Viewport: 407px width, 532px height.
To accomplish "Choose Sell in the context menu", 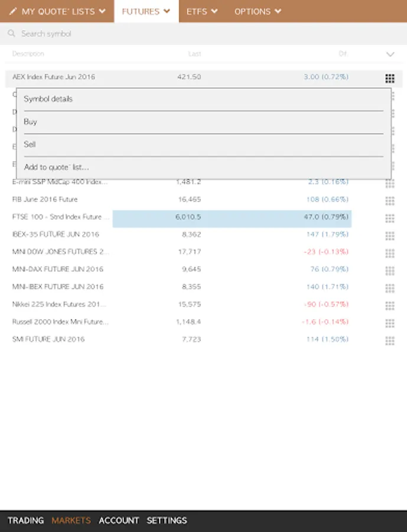I will [30, 144].
